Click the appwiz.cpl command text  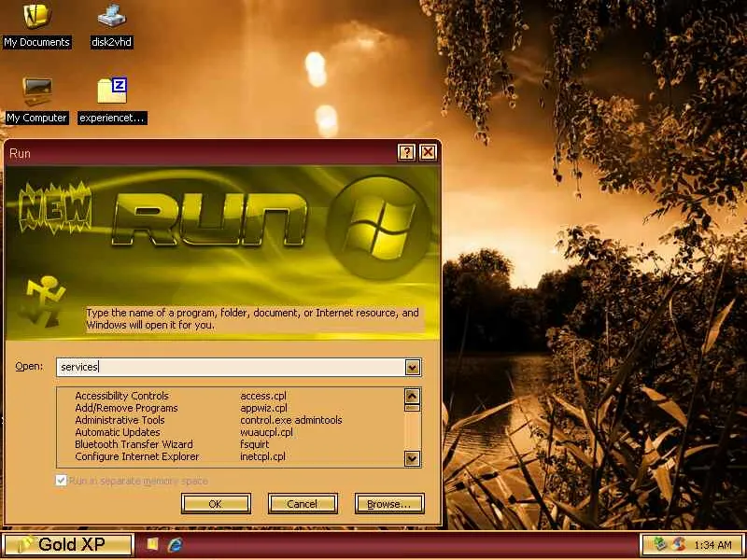(264, 408)
